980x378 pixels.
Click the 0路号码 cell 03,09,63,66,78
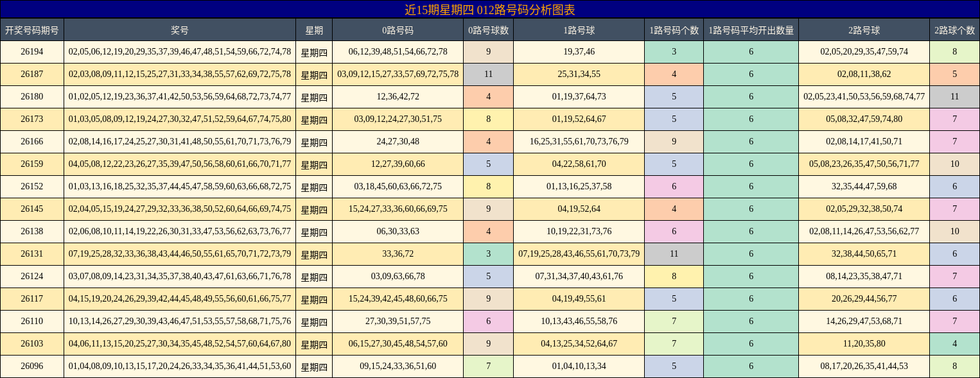(398, 277)
